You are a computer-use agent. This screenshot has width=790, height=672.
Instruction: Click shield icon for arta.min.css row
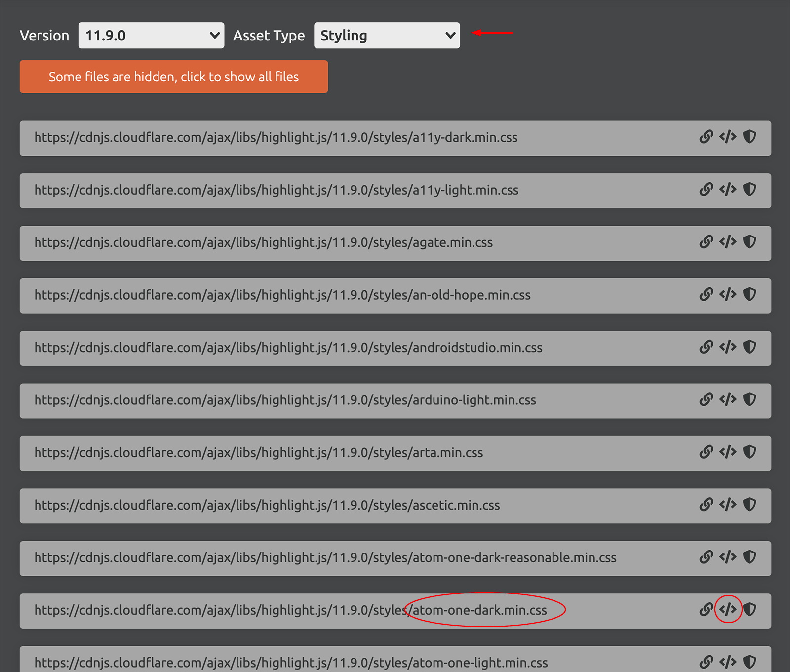[750, 452]
